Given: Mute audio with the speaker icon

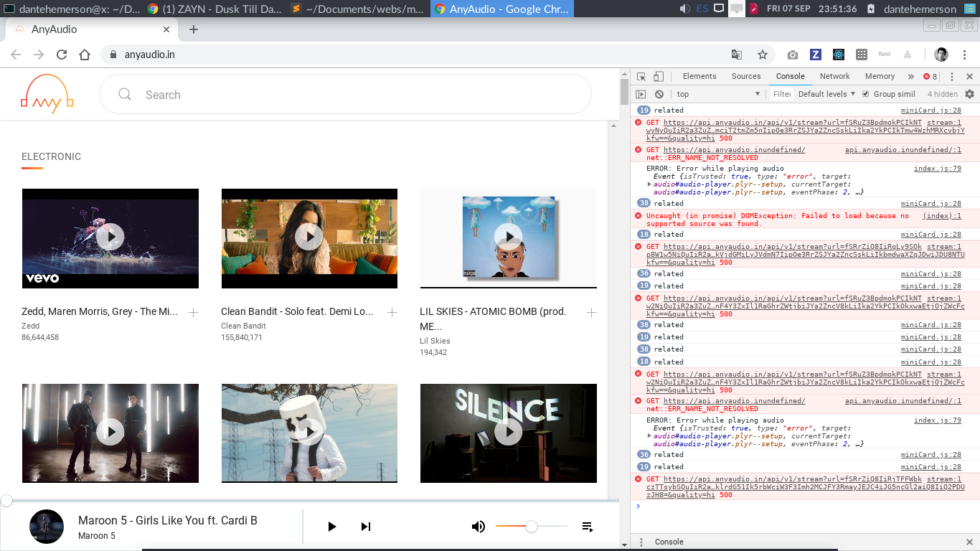Looking at the screenshot, I should click(479, 527).
